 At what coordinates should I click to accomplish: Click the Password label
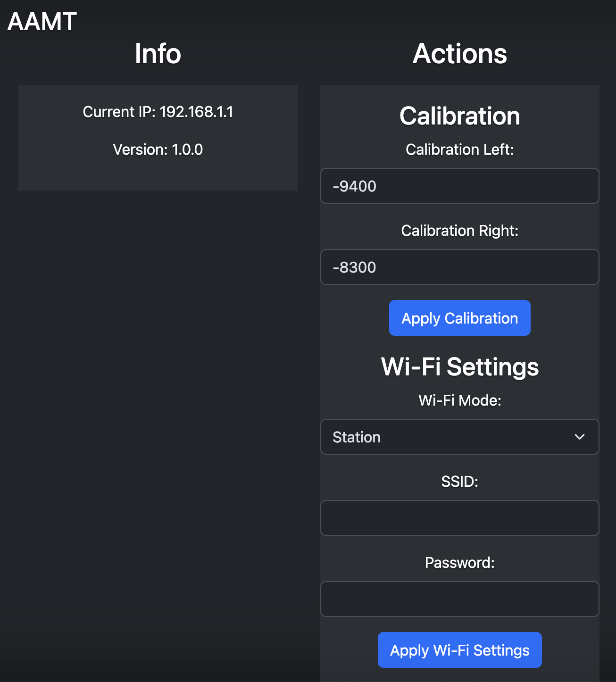[x=459, y=563]
